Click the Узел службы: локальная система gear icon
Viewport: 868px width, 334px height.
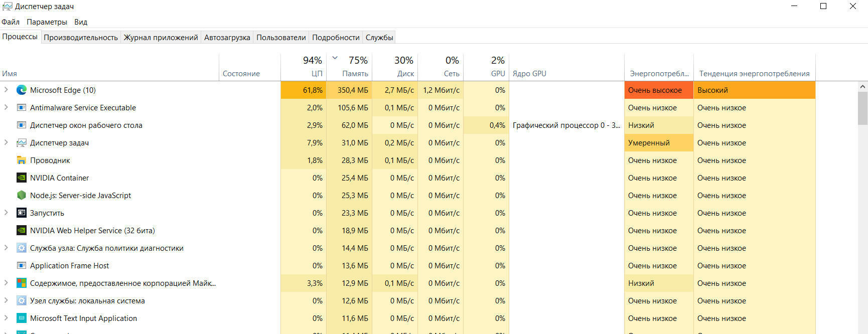(x=22, y=301)
